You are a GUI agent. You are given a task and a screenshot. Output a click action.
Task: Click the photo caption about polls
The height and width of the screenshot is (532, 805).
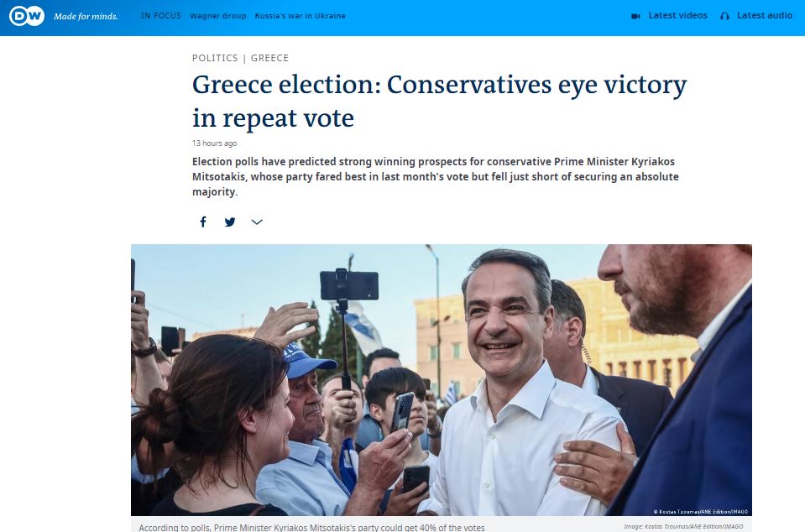tap(311, 527)
